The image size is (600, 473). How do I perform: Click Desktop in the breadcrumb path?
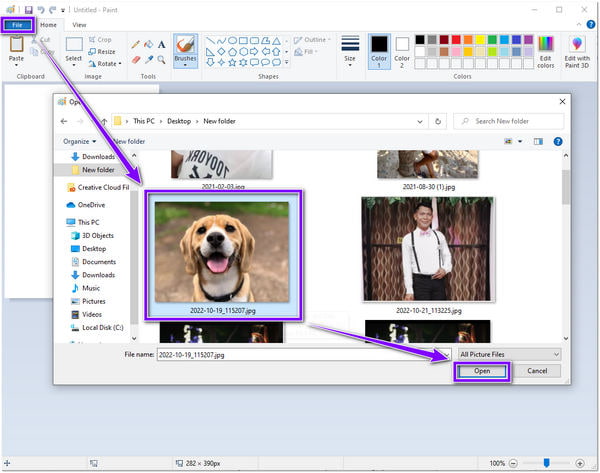(x=179, y=121)
